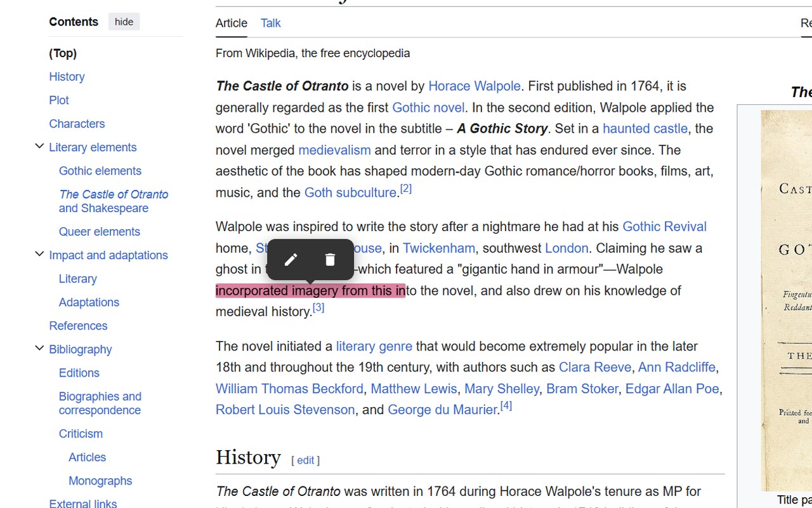Open the George du Maurier link

[442, 410]
